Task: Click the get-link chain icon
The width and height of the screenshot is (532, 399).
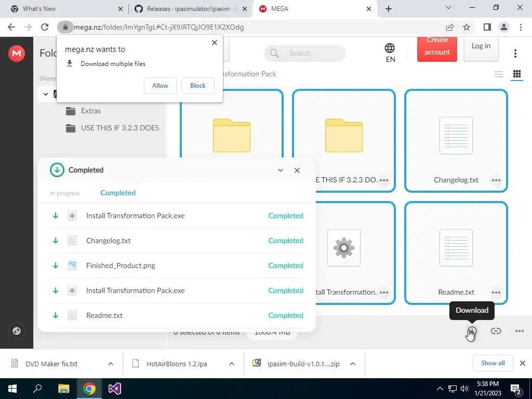Action: click(496, 331)
